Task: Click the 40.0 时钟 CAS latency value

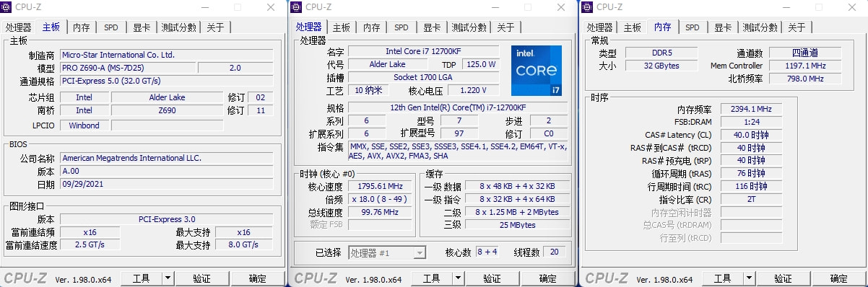Action: [750, 135]
